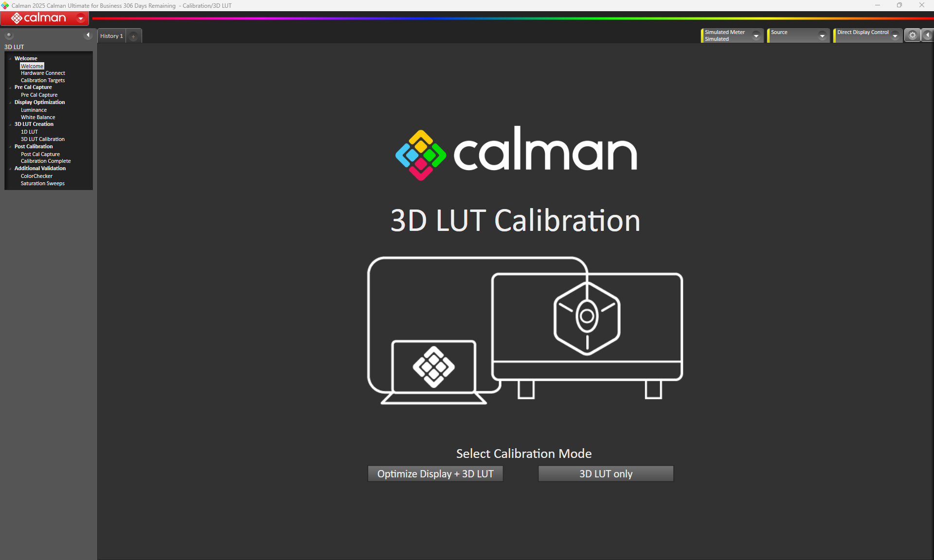This screenshot has width=934, height=560.
Task: Collapse the Welcome section in tree
Action: (10, 58)
